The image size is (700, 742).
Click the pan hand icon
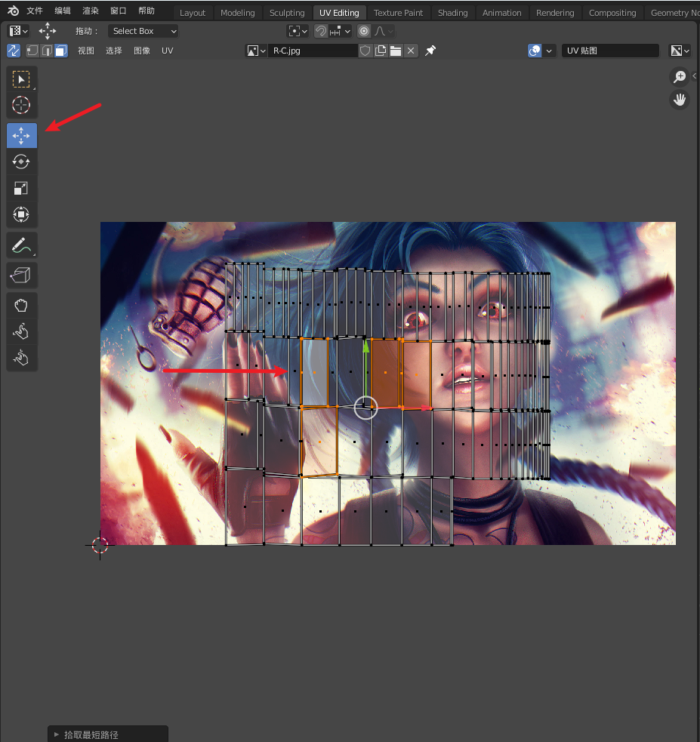[680, 100]
